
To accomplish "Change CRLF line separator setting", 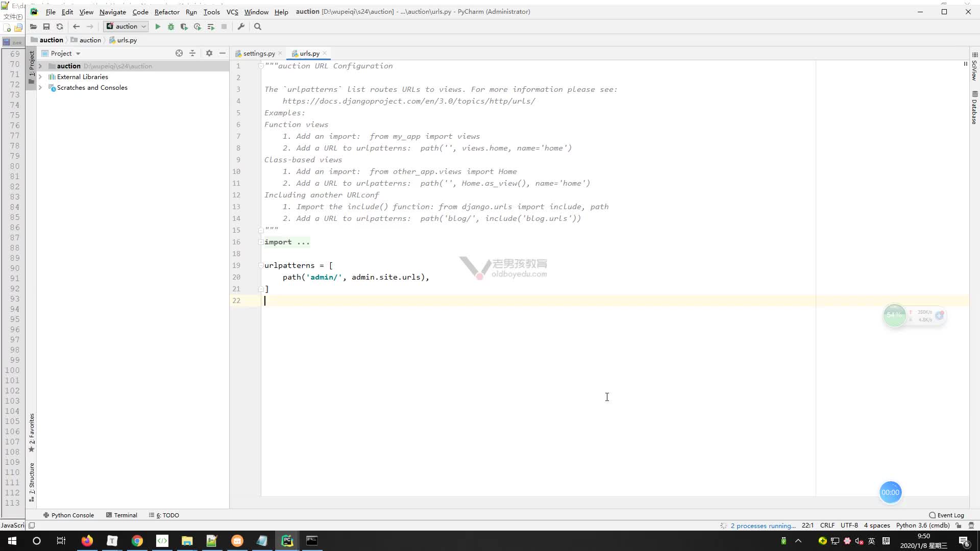I will point(827,525).
